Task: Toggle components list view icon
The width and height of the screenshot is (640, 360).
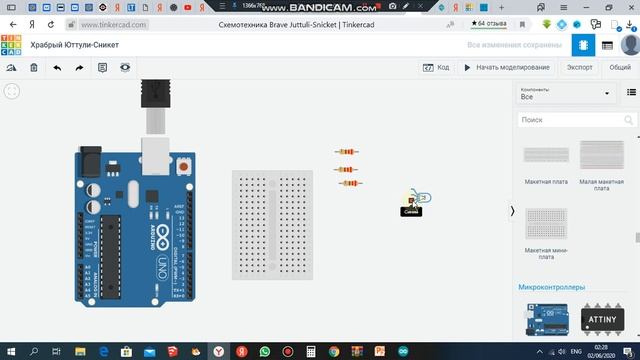Action: (x=631, y=92)
